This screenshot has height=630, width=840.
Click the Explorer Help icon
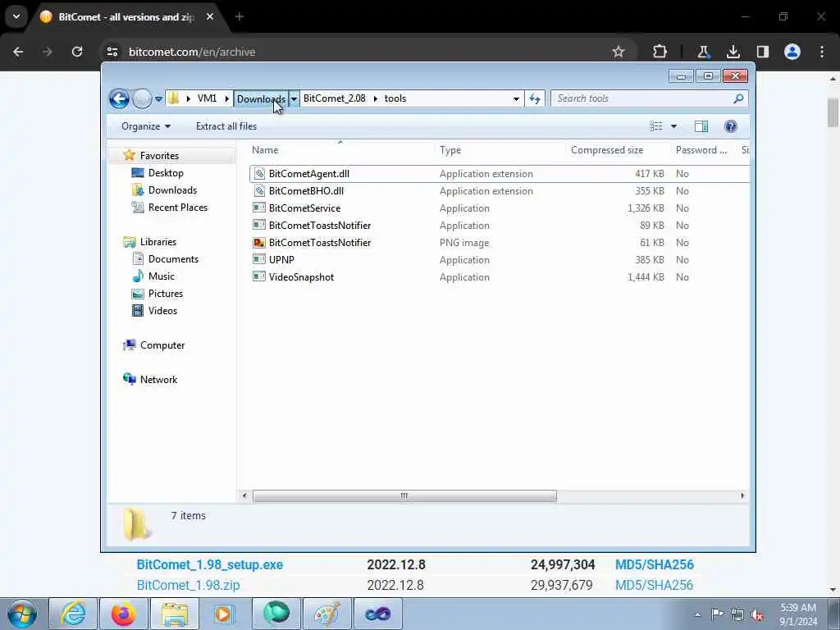pos(730,126)
